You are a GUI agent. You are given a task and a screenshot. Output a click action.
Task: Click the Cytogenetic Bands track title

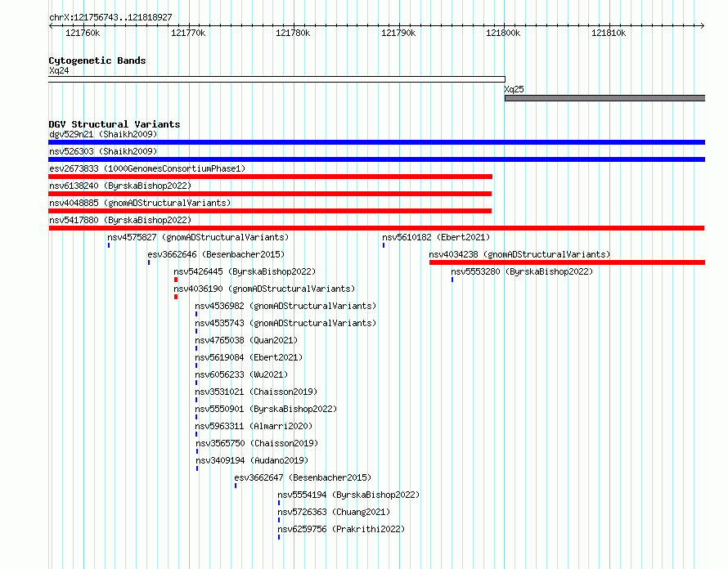(97, 60)
